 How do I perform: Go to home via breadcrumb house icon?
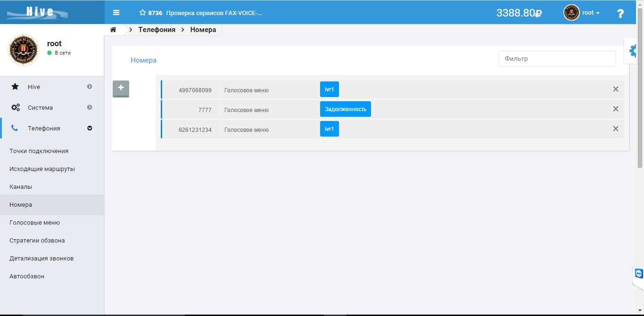[x=113, y=30]
